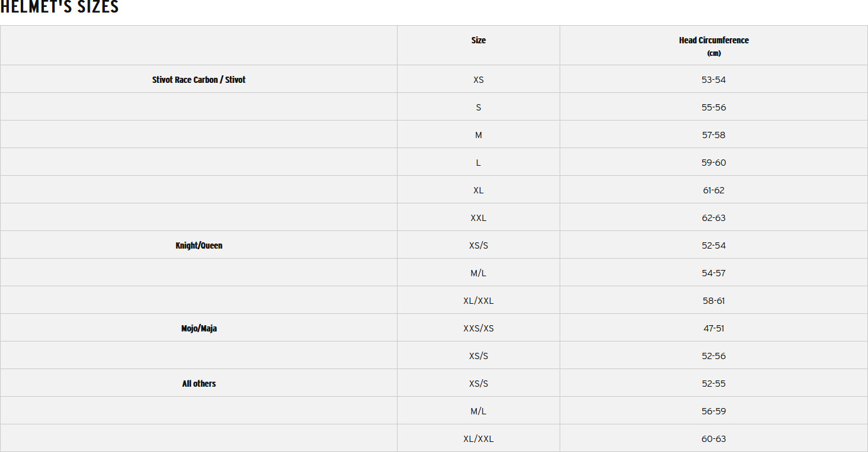The image size is (868, 452).
Task: Select the Head Circumference column header
Action: (x=713, y=40)
